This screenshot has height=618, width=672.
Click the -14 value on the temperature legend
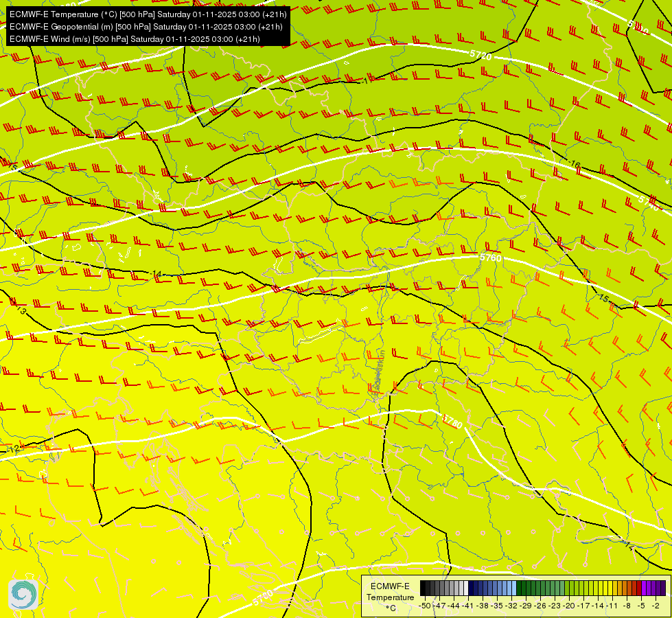click(599, 606)
